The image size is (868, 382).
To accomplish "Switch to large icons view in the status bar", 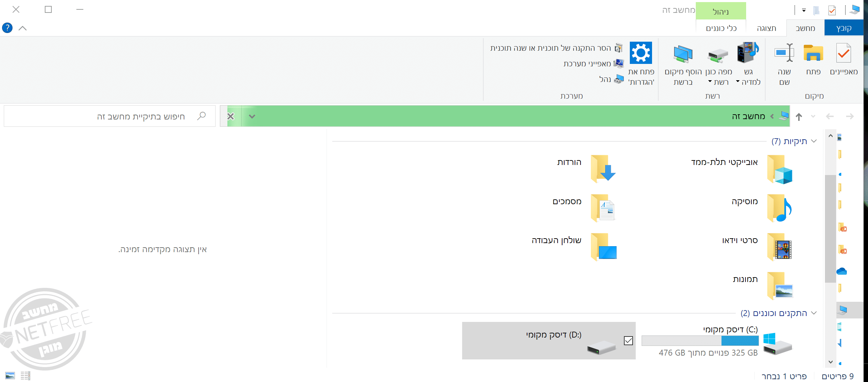I will [10, 375].
